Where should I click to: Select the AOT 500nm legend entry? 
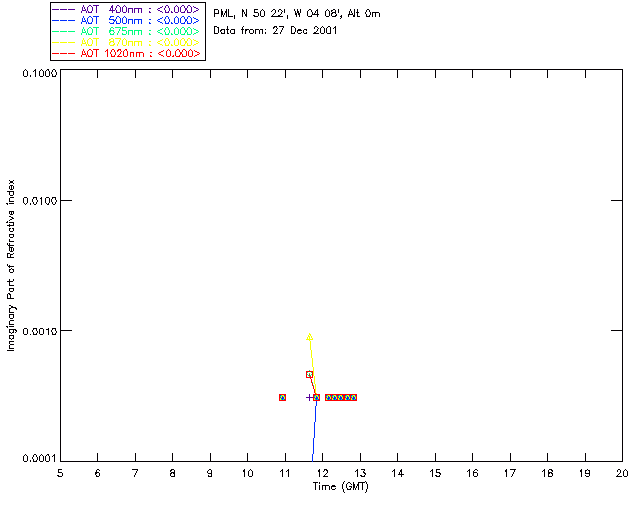click(127, 20)
